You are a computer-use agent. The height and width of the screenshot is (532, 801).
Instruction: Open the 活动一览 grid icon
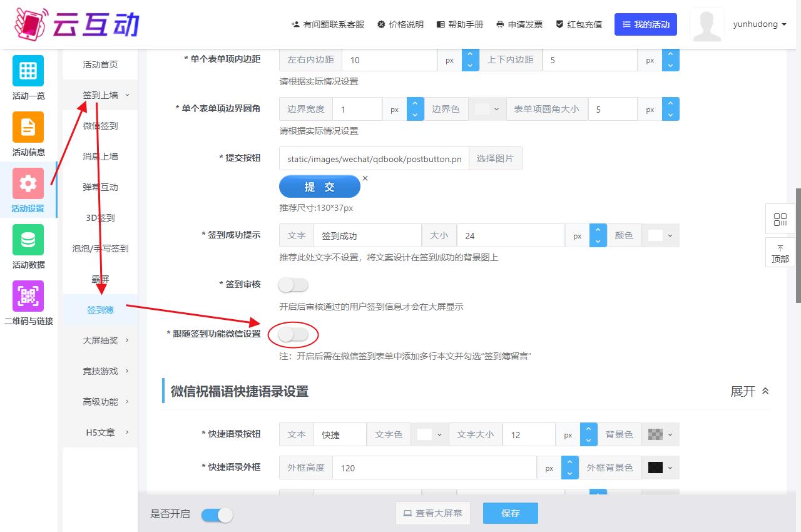click(28, 71)
